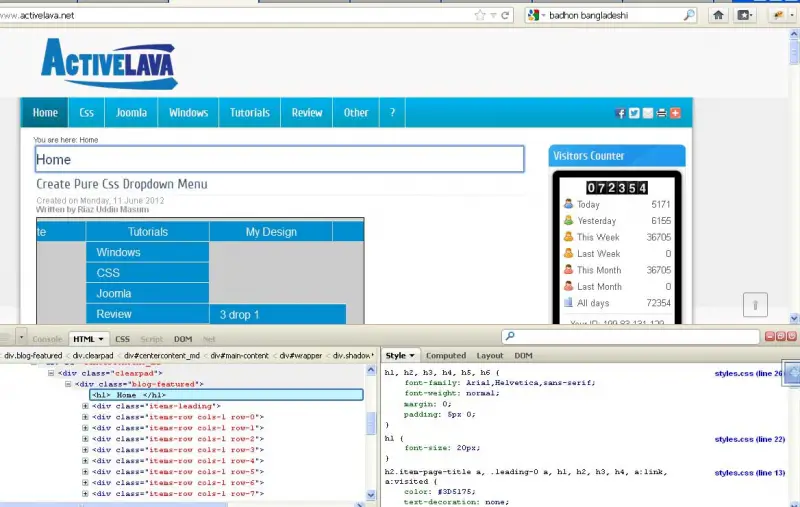Expand the items-leading div node
800x507 pixels.
coord(85,406)
